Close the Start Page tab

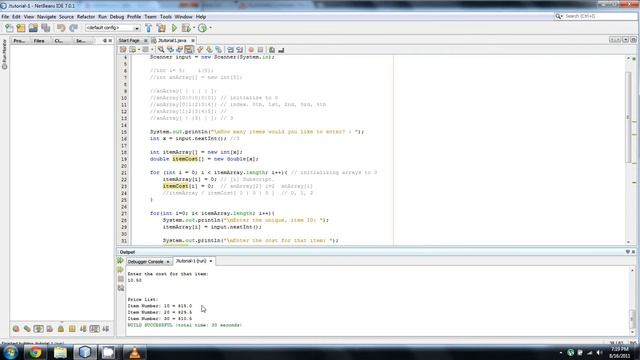pos(145,40)
